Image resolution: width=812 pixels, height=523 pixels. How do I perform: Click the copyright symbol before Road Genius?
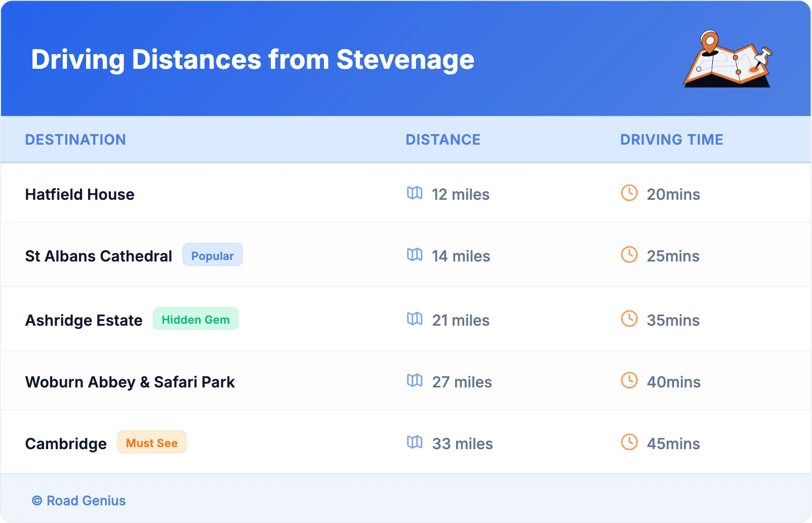tap(37, 501)
